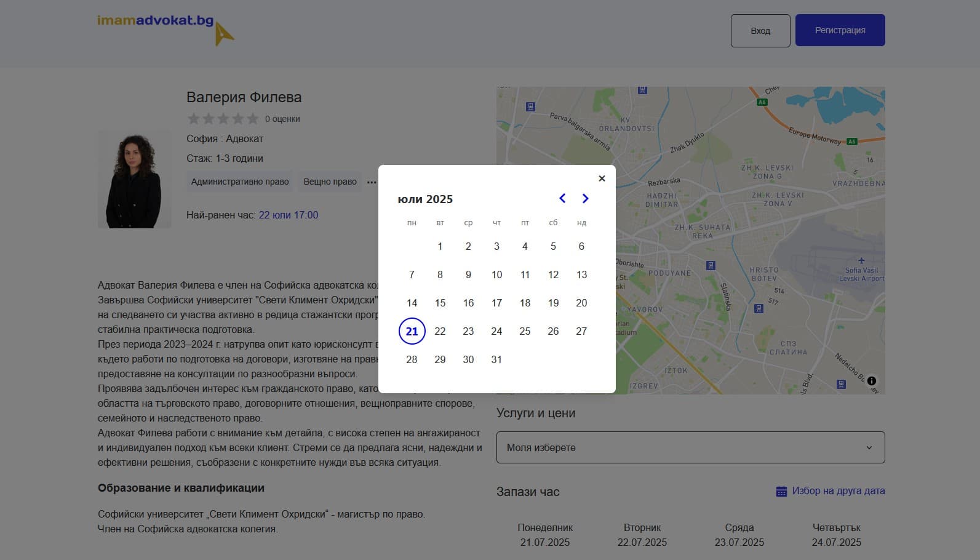This screenshot has height=560, width=980.
Task: Select the 'Административно право' tag
Action: click(x=240, y=182)
